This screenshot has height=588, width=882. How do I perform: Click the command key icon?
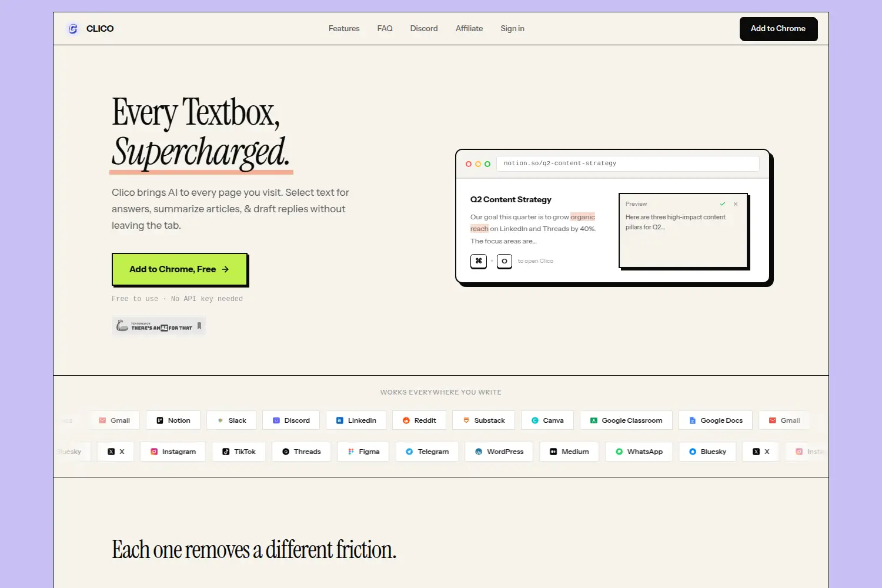pyautogui.click(x=479, y=261)
